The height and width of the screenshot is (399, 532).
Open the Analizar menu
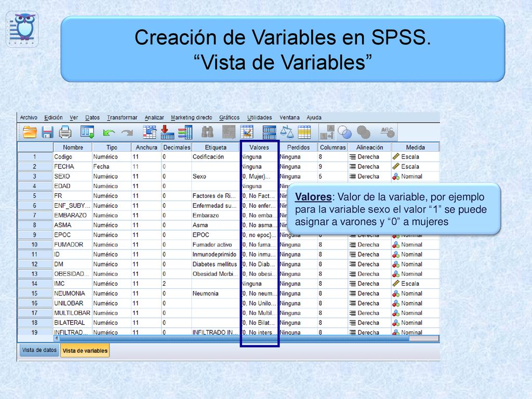(x=154, y=117)
